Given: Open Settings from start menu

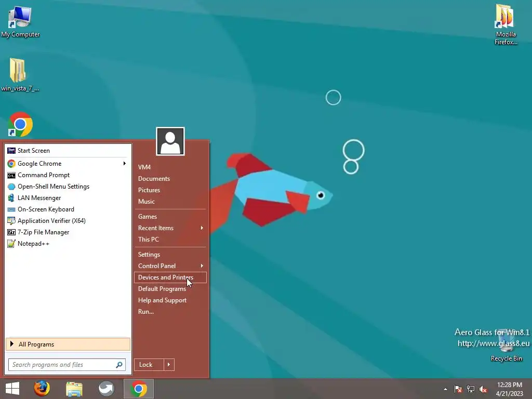Looking at the screenshot, I should [170, 255].
